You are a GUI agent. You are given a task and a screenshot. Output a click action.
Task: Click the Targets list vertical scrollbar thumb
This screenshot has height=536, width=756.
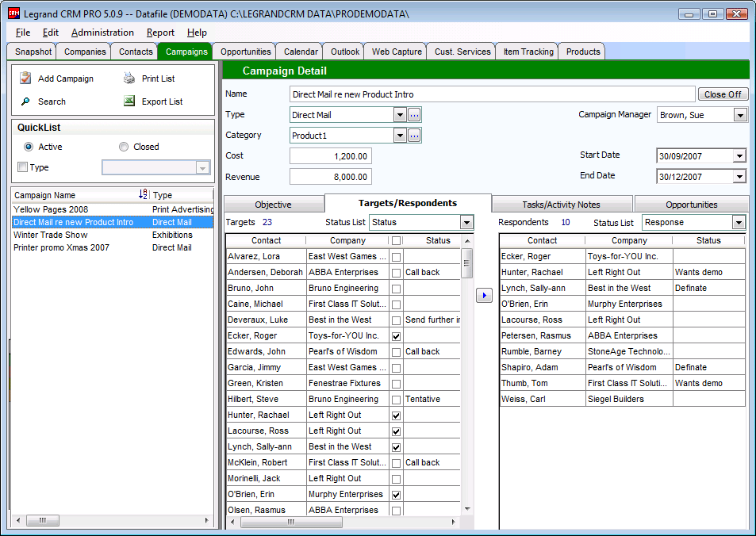466,263
